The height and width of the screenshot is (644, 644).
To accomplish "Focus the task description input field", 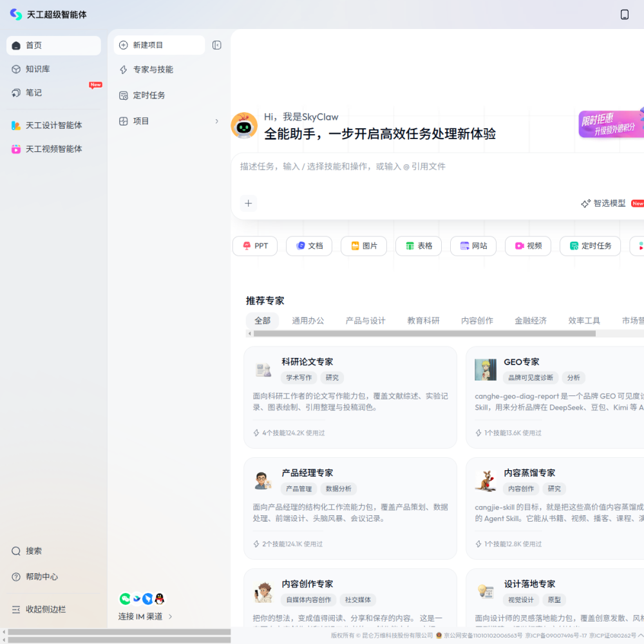I will [437, 167].
